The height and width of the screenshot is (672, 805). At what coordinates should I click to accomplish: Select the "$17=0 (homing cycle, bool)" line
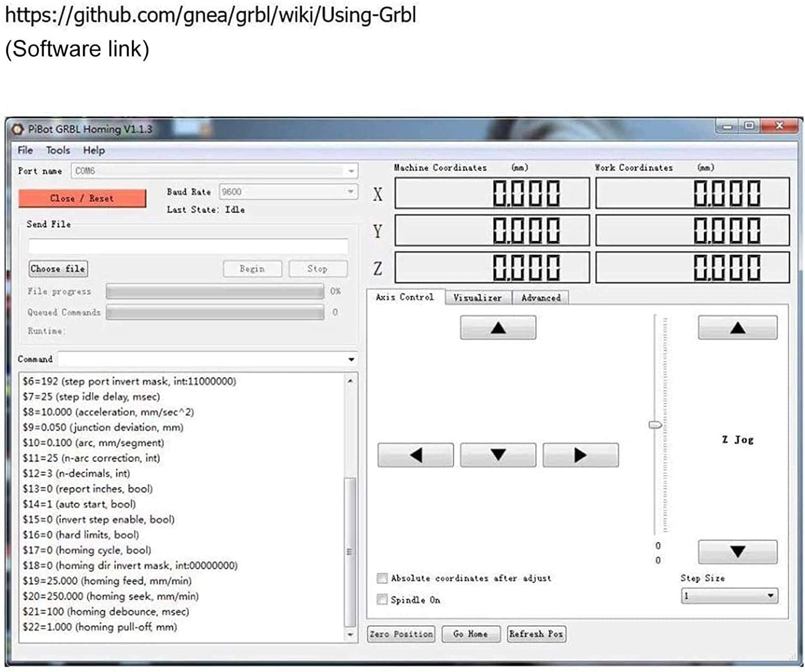coord(87,550)
